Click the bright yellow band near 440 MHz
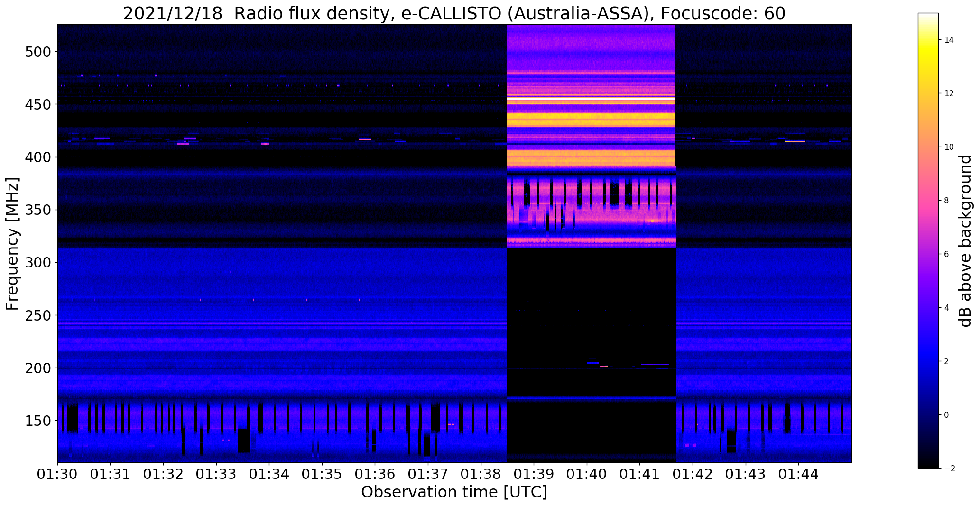The height and width of the screenshot is (506, 980). [591, 119]
